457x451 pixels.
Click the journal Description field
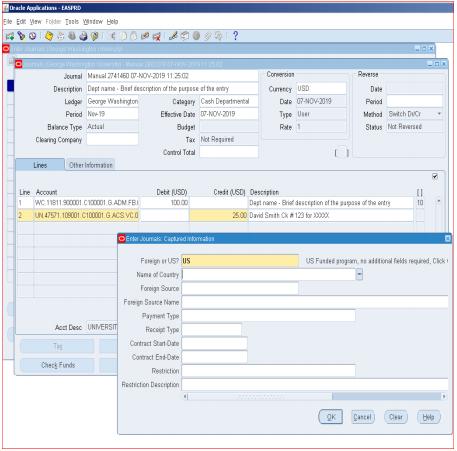pyautogui.click(x=172, y=89)
